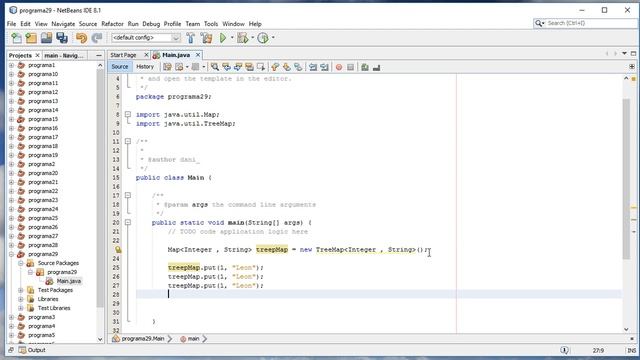Viewport: 640px width, 360px height.
Task: Open Debug Project dropdown arrow
Action: pos(252,38)
